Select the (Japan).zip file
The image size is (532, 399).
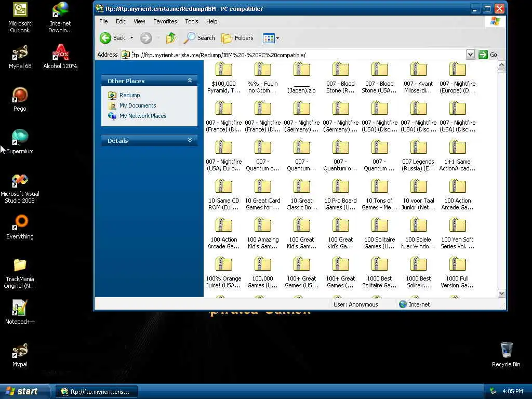301,78
